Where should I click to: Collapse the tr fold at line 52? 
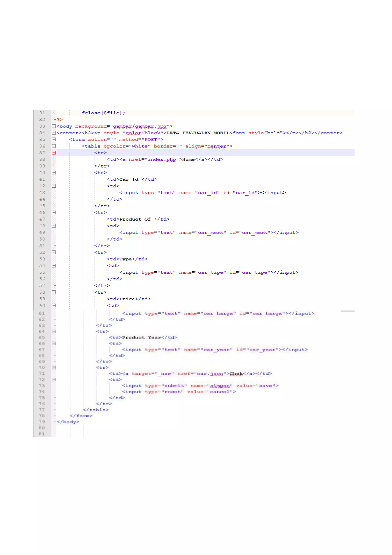[54, 252]
